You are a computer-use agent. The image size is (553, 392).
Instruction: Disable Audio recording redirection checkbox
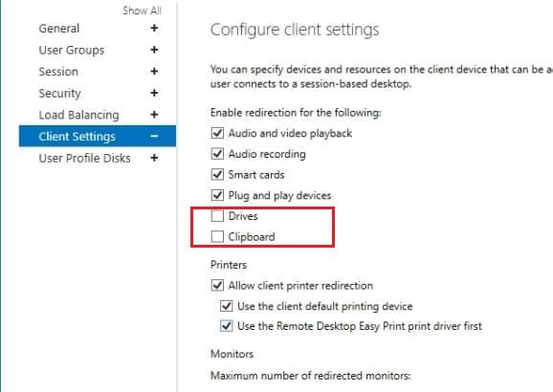pos(217,154)
